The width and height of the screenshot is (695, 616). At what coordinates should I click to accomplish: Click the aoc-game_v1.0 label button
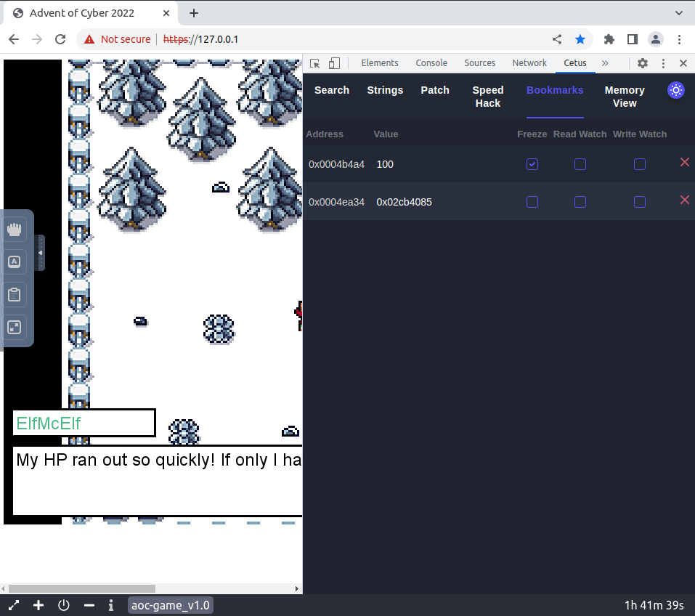[x=170, y=605]
